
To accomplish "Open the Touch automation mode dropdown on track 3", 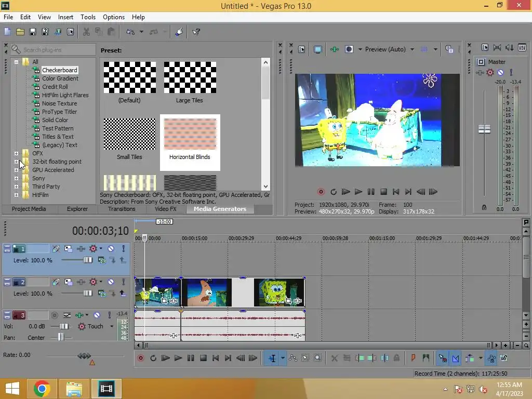I will tap(112, 326).
